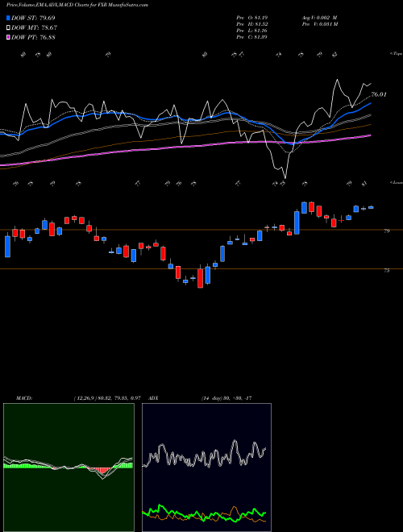The image size is (403, 532).
Task: Click the Pre C: 81.39 value
Action: 251,37
